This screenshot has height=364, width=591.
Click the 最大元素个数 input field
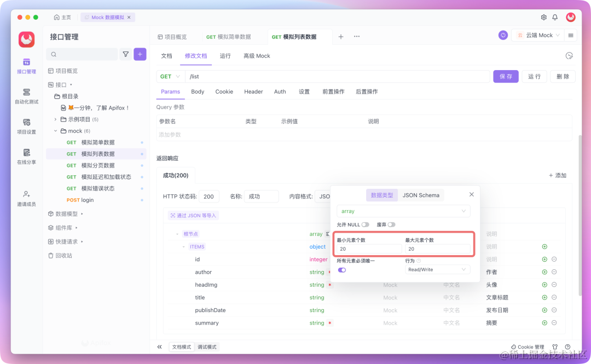[x=438, y=249]
